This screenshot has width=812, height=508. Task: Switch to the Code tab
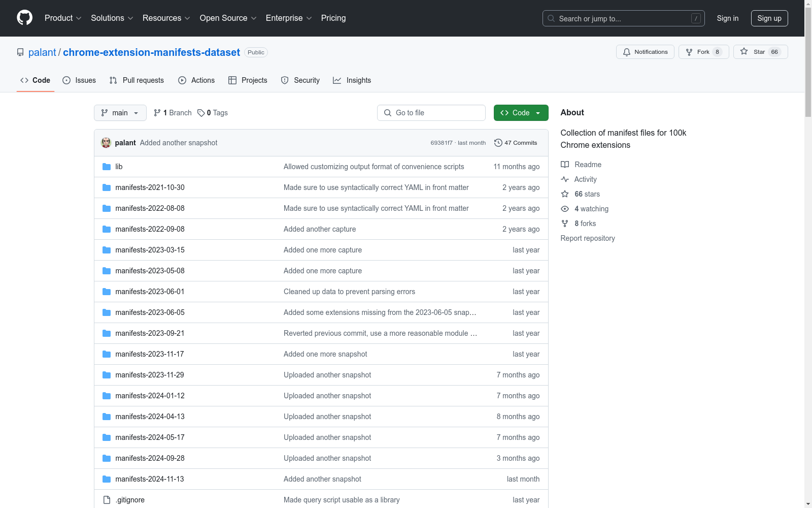[x=36, y=80]
